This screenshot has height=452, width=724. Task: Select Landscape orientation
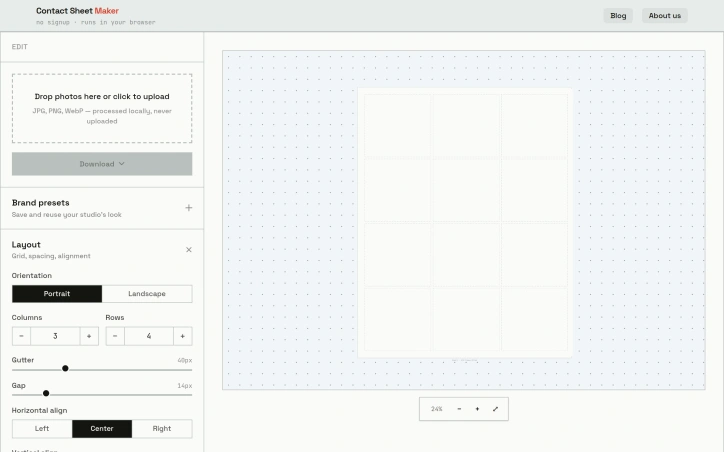coord(147,294)
